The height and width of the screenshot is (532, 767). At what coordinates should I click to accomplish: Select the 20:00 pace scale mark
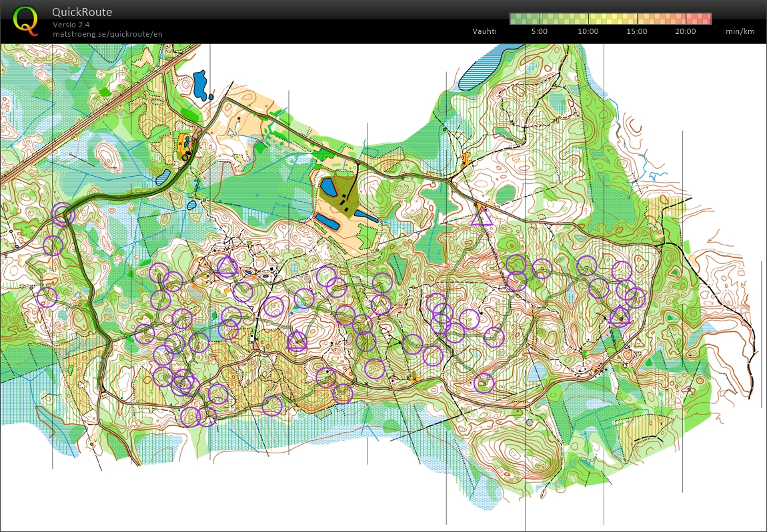coord(685,31)
